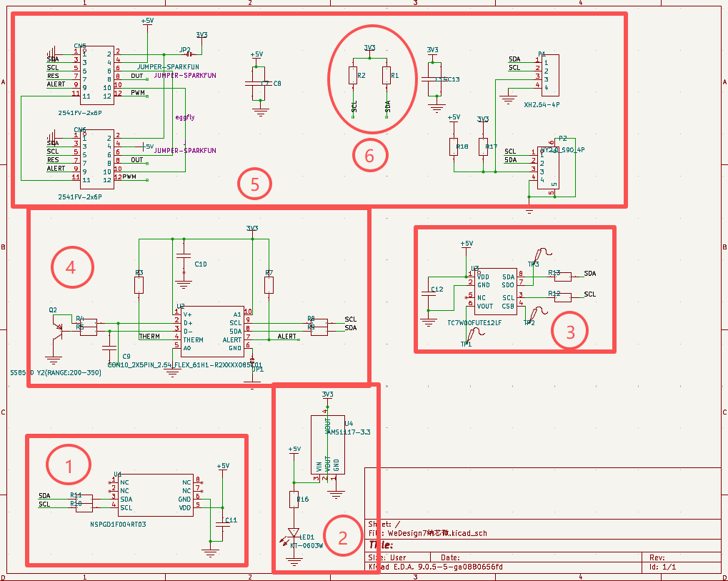Select capacitor C10 symbol
728x581 pixels.
pos(183,256)
